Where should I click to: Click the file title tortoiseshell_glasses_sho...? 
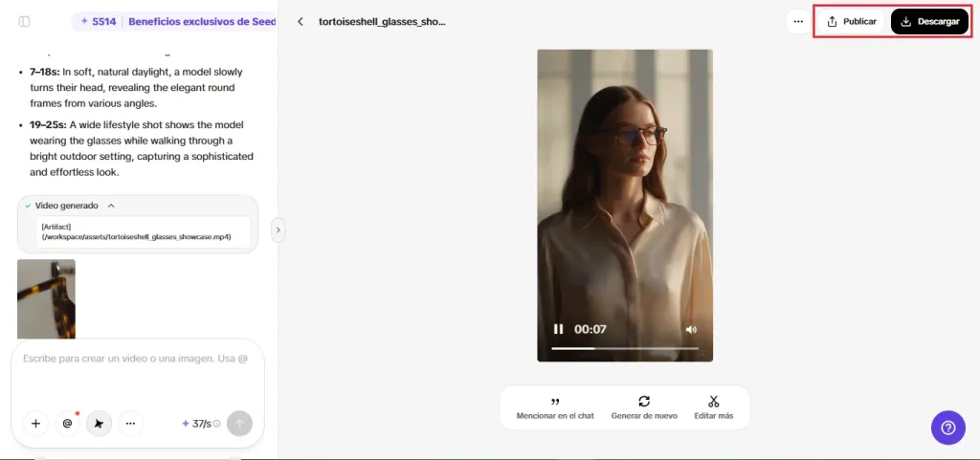[x=382, y=22]
